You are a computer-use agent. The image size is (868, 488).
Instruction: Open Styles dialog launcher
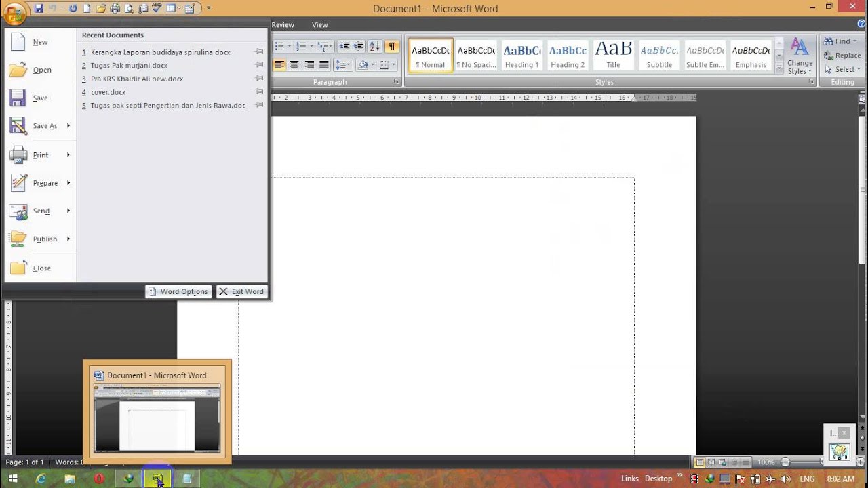coord(811,82)
